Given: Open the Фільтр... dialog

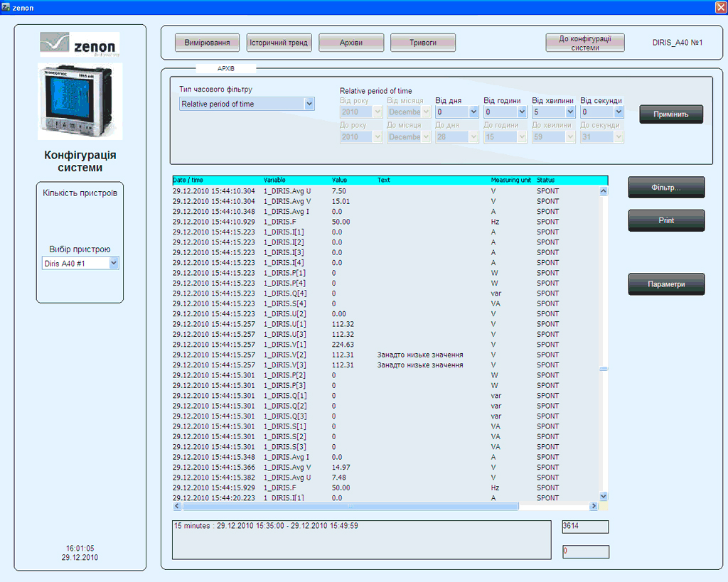Looking at the screenshot, I should point(666,188).
